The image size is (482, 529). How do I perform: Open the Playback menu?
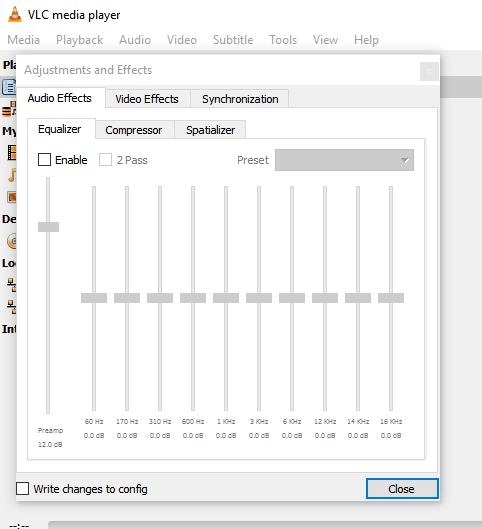80,40
